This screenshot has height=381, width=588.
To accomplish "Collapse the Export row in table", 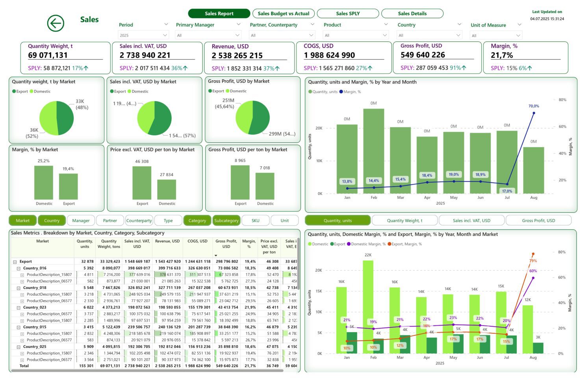I will tap(15, 262).
